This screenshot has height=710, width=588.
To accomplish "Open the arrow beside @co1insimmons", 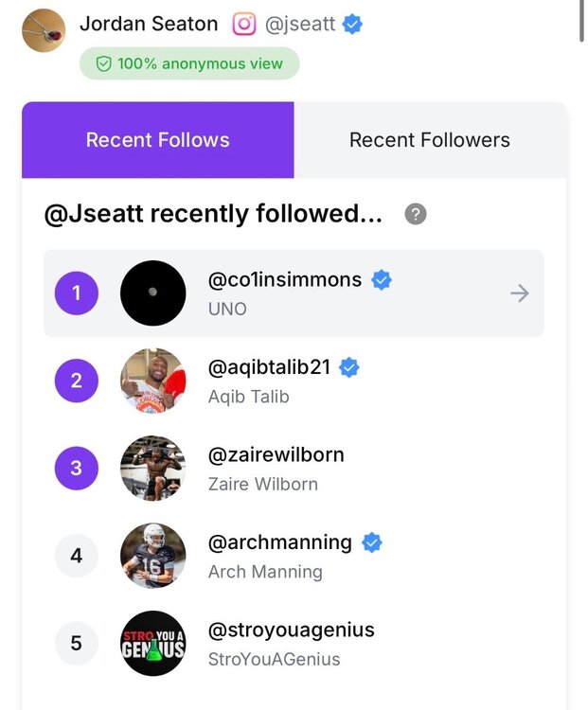I will (519, 293).
